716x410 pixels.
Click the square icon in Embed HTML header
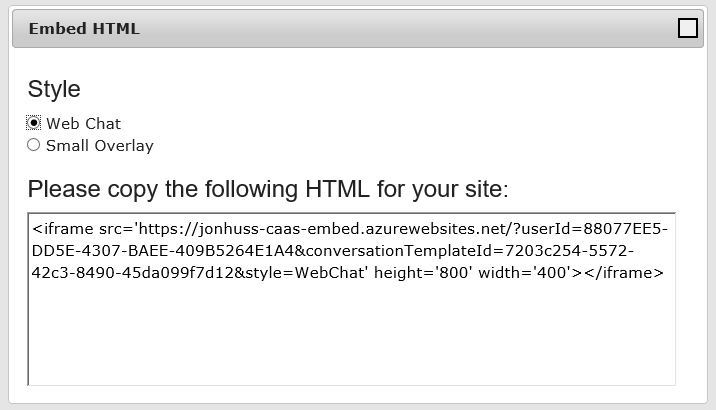point(687,28)
